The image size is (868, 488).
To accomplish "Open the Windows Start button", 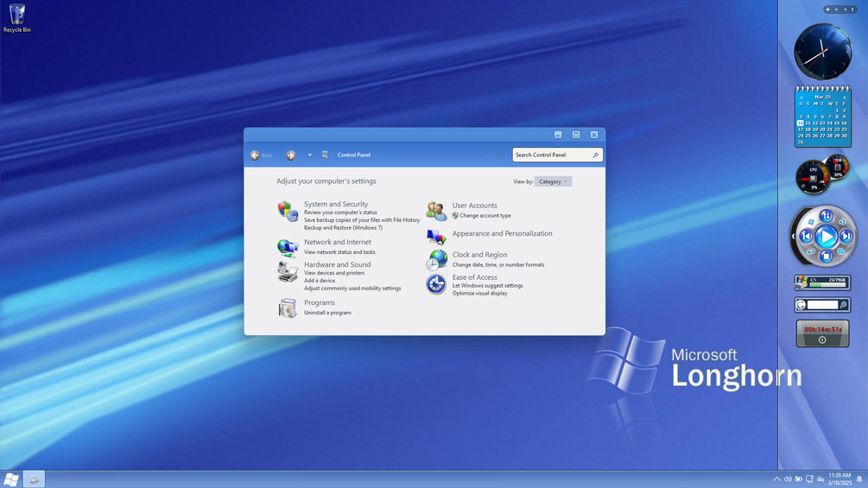I will tap(11, 479).
